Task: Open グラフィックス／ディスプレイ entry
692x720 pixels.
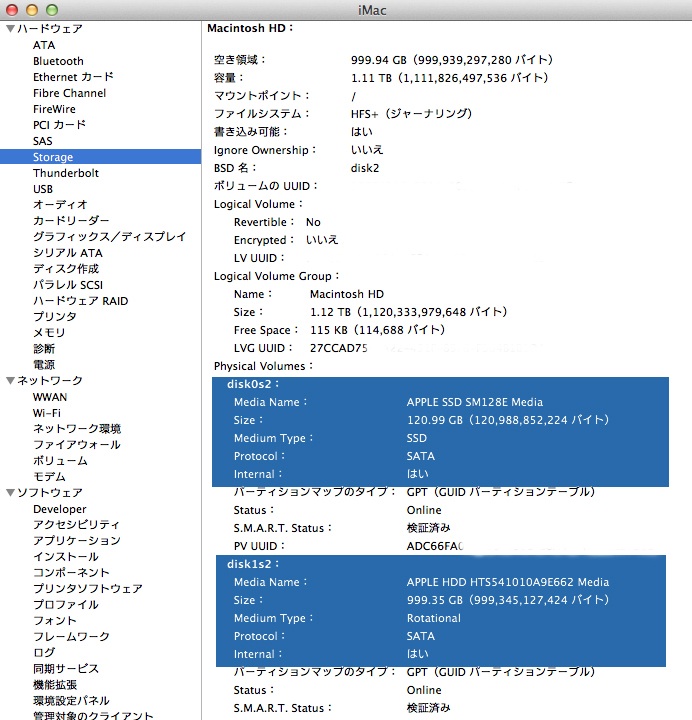Action: pyautogui.click(x=109, y=237)
